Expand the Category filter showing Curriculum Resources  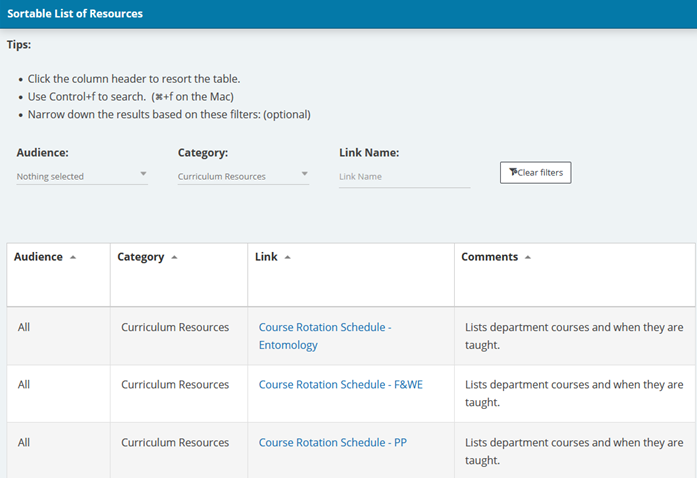coord(243,176)
